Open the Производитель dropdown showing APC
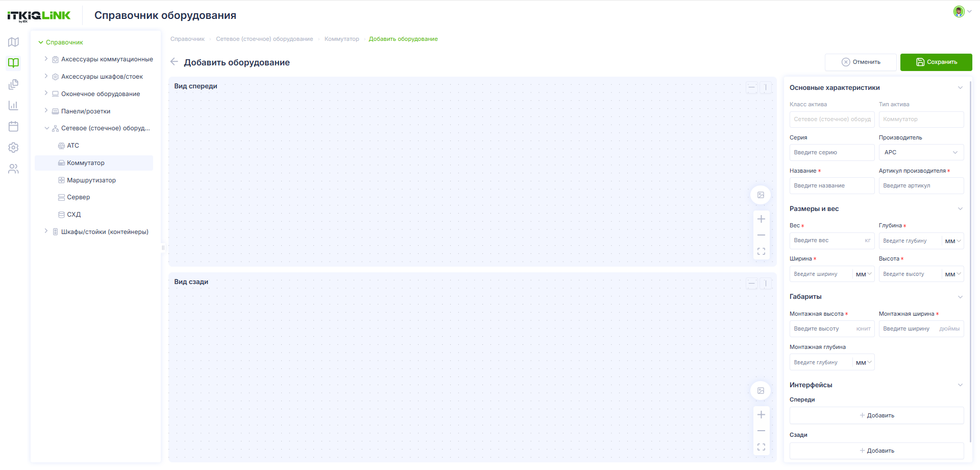 coord(921,152)
